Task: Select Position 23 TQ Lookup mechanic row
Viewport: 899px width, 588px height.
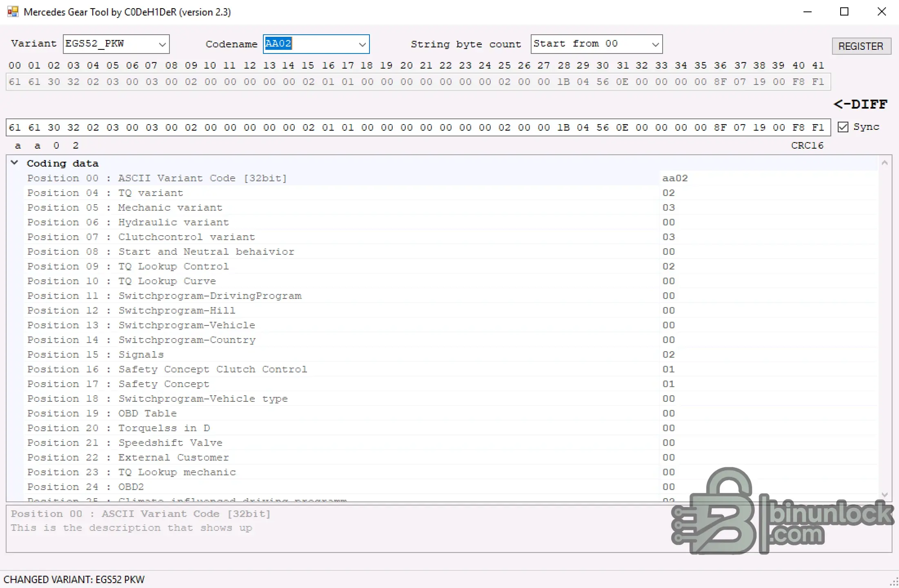Action: click(451, 472)
